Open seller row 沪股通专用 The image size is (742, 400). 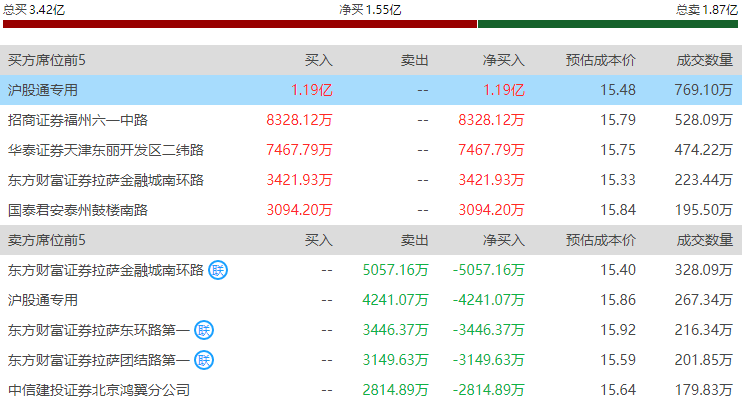click(43, 300)
